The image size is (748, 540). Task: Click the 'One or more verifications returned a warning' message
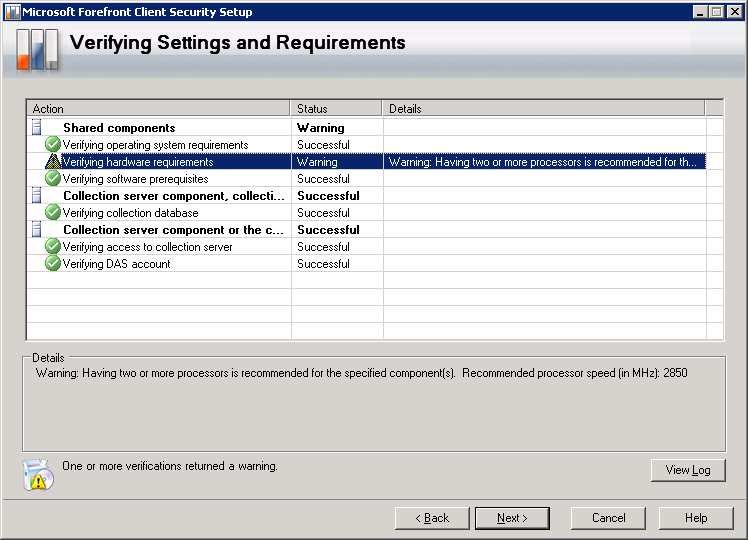pos(170,466)
